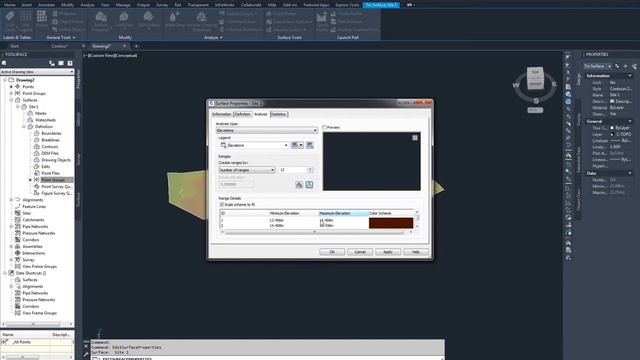The image size is (640, 360).
Task: Click the Help button in dialog
Action: click(x=416, y=252)
